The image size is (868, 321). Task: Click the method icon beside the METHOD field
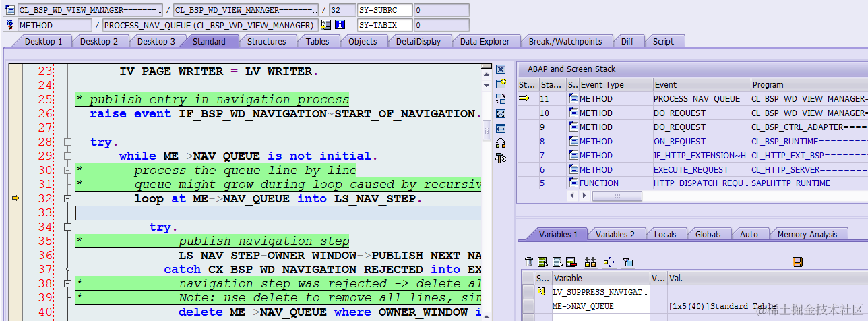(10, 25)
